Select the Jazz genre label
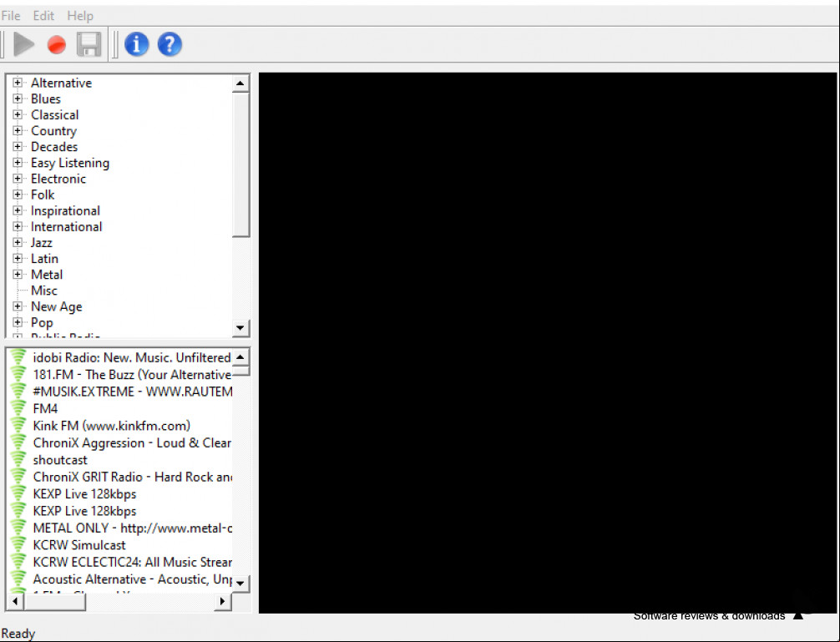 (x=41, y=243)
